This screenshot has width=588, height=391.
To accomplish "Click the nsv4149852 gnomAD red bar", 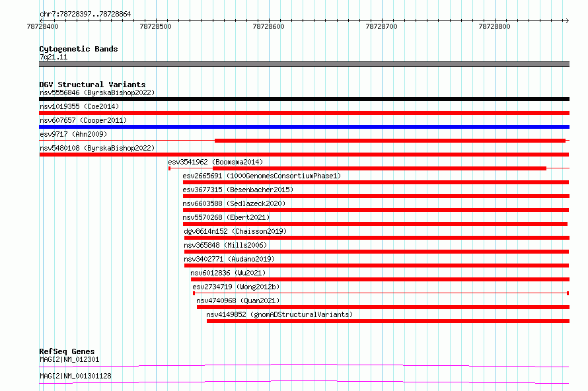I will pyautogui.click(x=388, y=321).
